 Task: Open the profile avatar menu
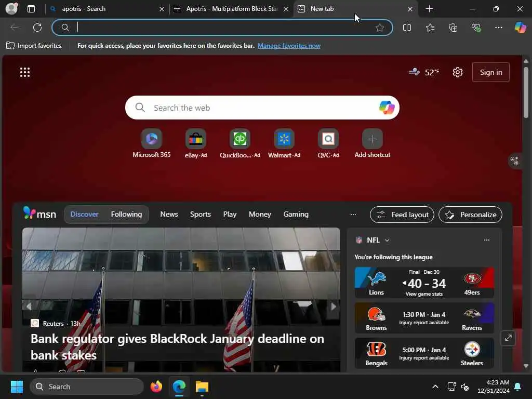(x=11, y=9)
